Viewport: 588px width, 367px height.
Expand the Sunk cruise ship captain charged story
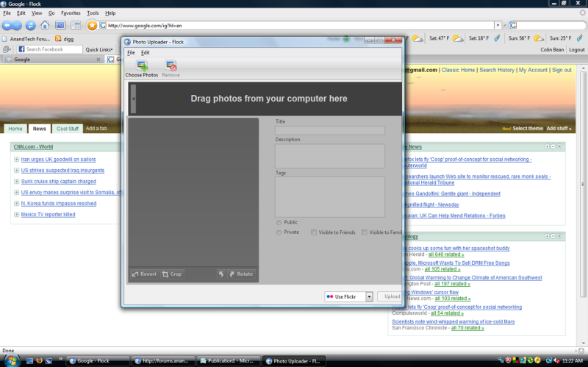(16, 181)
